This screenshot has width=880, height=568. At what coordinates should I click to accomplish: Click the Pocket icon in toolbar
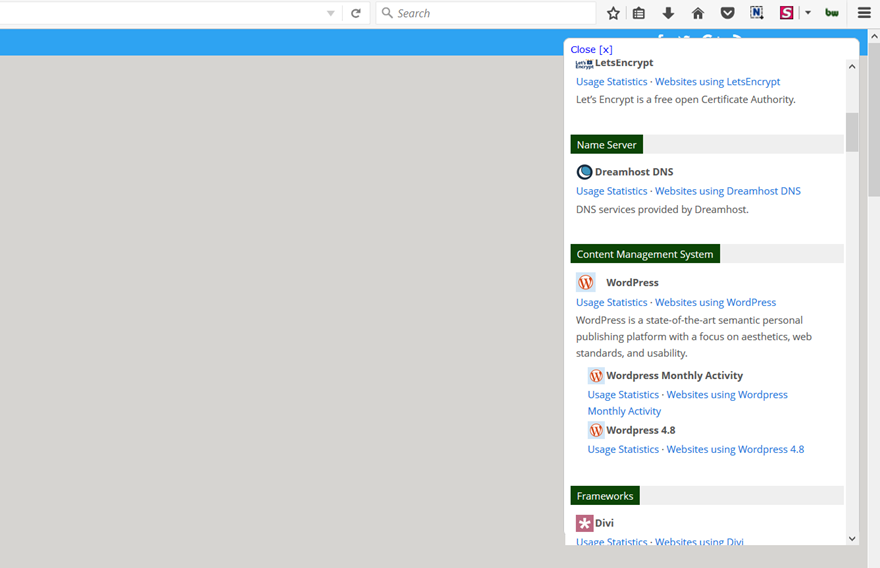727,13
